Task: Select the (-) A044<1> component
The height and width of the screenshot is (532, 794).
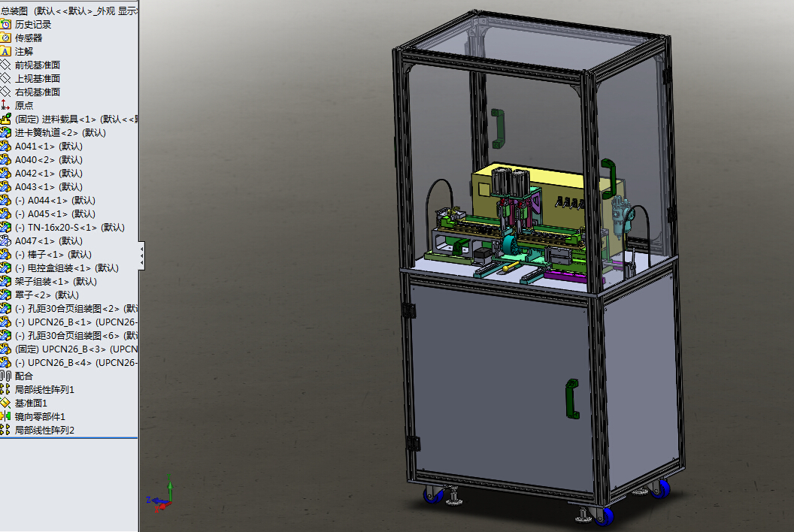Action: point(55,201)
